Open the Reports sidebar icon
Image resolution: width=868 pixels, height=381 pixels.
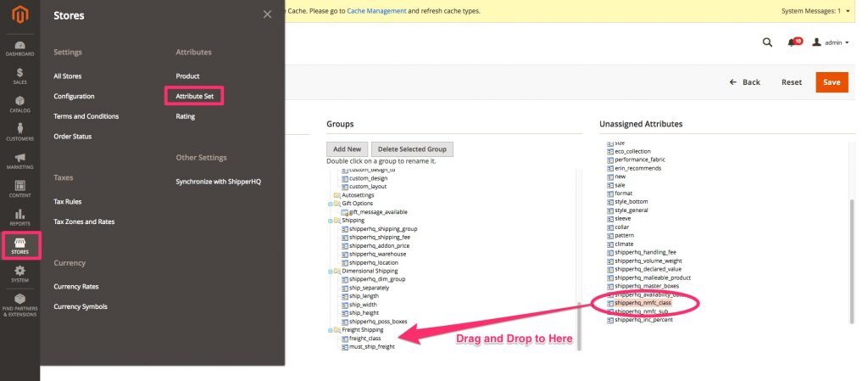coord(19,217)
